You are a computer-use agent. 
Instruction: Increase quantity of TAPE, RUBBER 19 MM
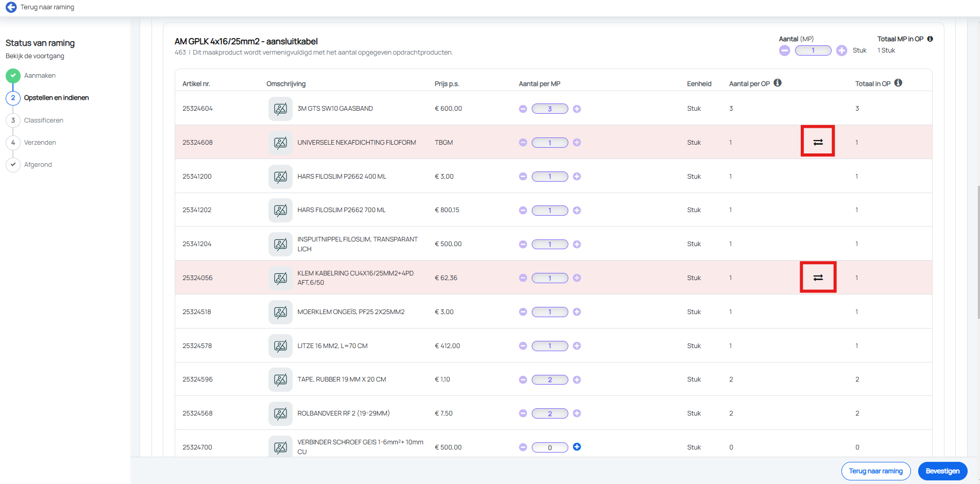[577, 379]
